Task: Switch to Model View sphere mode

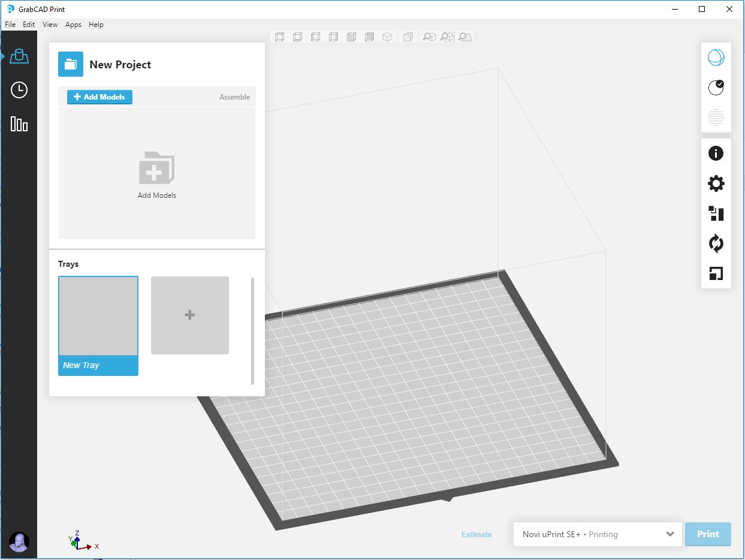Action: (716, 58)
